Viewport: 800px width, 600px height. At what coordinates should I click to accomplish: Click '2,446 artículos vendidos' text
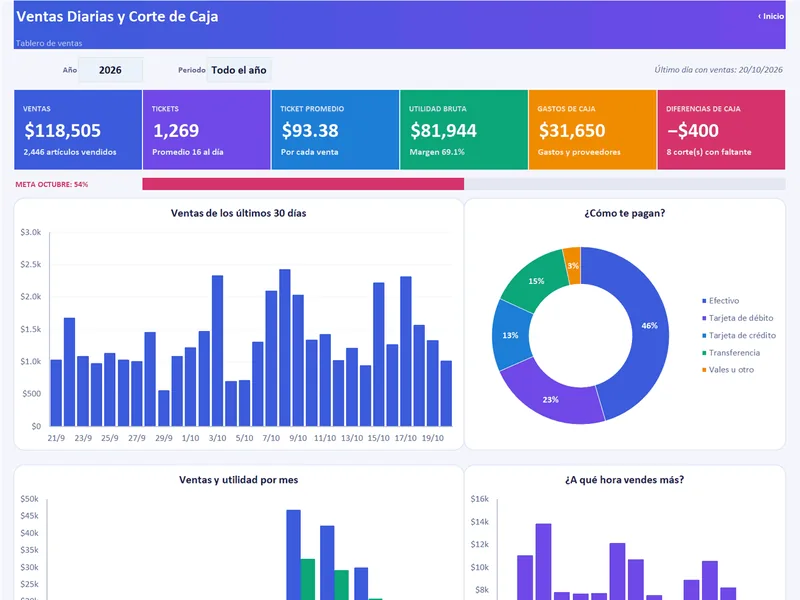[70, 152]
